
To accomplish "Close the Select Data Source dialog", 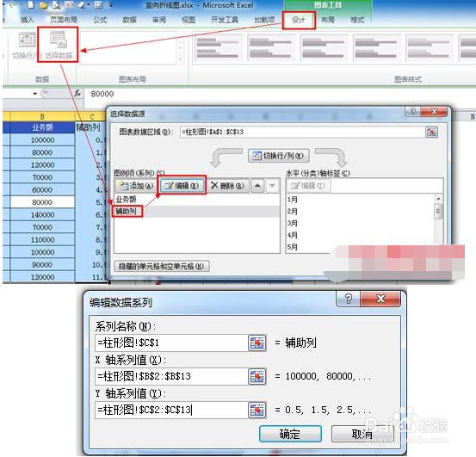I will point(434,111).
